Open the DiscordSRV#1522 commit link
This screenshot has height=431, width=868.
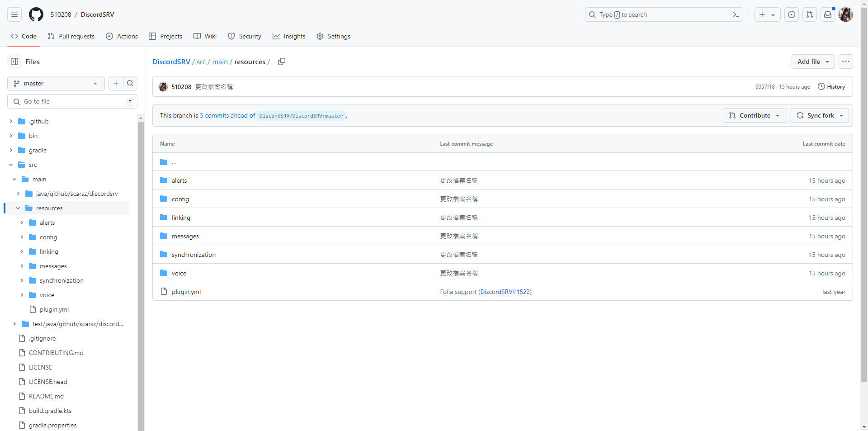505,292
